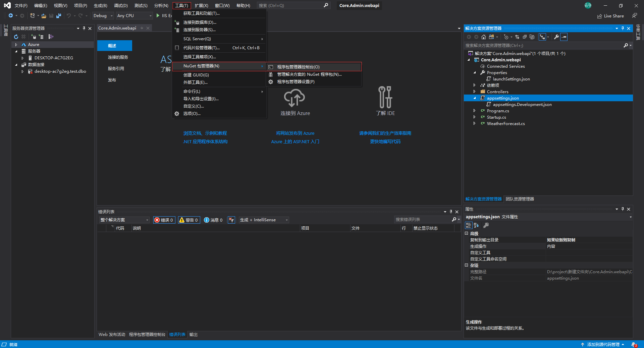
Task: Select 程序包管理器控制台(O) submenu item
Action: [298, 67]
